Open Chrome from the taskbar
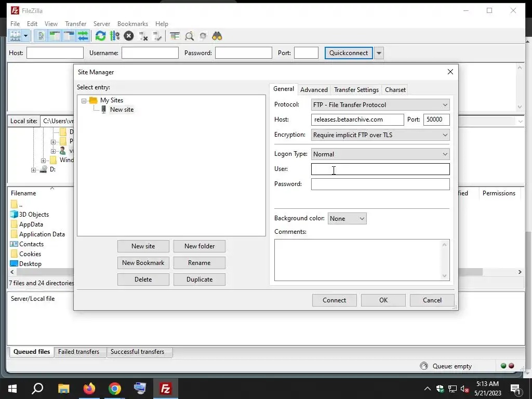 point(115,389)
